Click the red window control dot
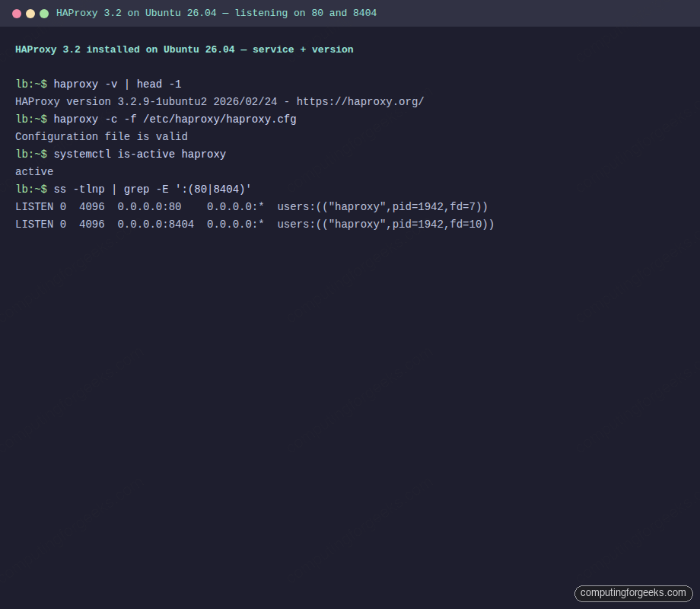Image resolution: width=700 pixels, height=609 pixels. [17, 13]
